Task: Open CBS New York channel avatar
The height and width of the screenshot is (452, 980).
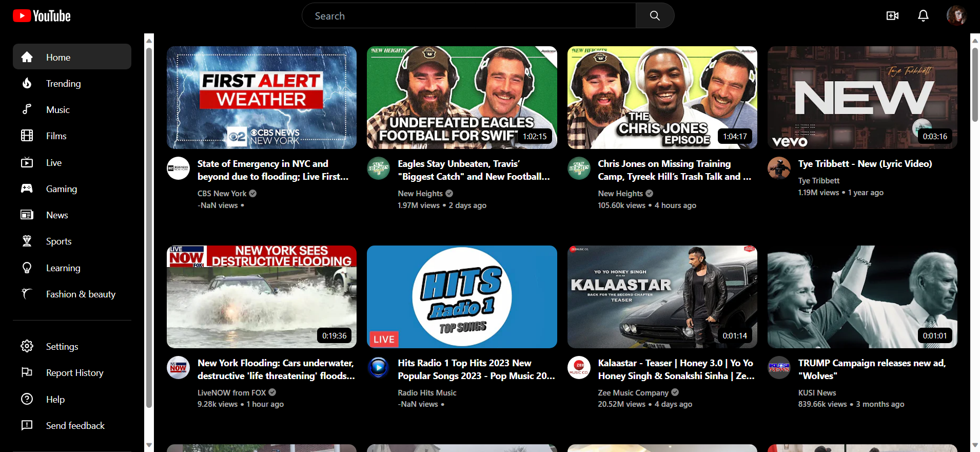Action: [179, 168]
